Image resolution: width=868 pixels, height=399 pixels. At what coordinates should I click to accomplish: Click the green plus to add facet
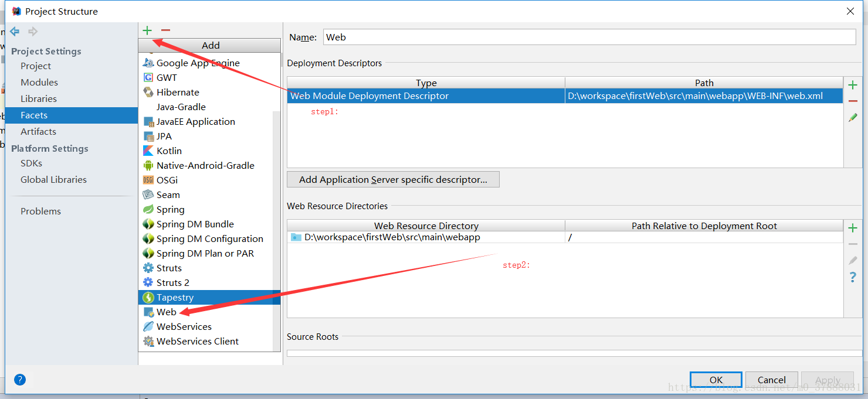[147, 30]
